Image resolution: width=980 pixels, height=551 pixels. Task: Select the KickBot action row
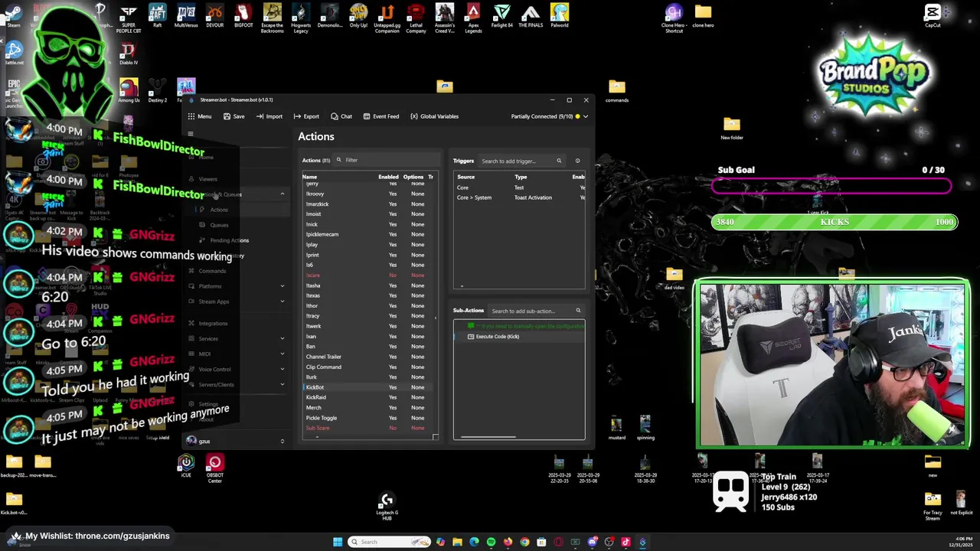pos(369,387)
